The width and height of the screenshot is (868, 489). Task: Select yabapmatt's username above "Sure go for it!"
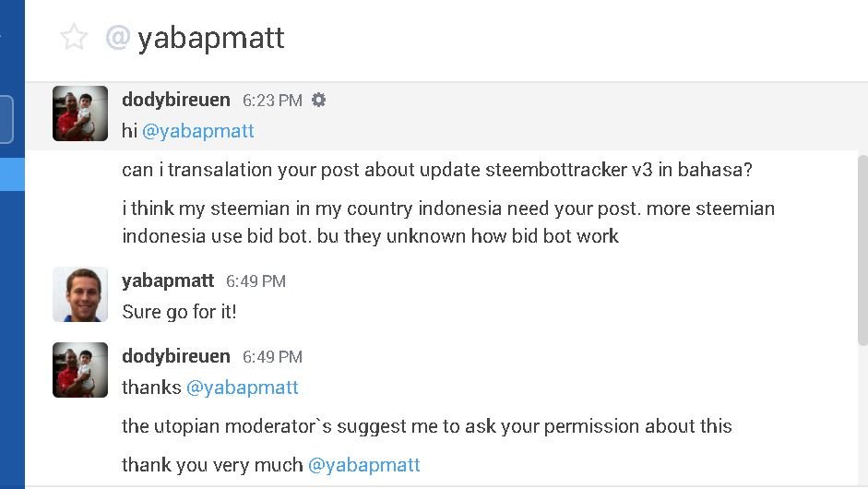point(168,280)
